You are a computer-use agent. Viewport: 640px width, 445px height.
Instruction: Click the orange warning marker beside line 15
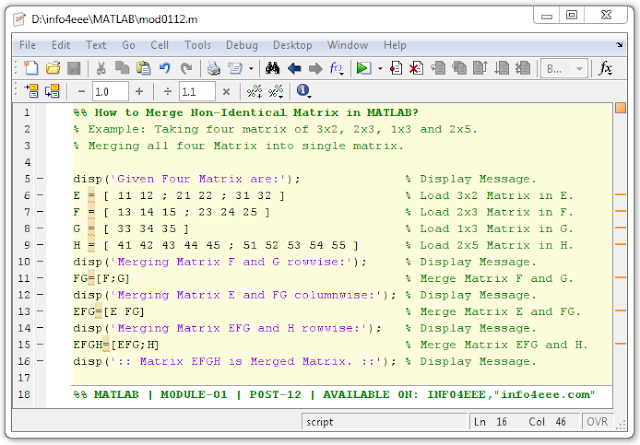pyautogui.click(x=620, y=344)
